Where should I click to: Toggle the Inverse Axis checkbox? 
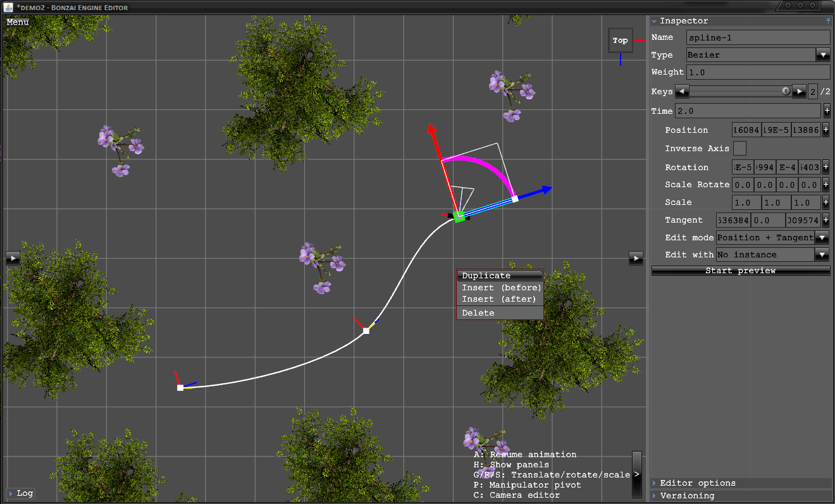coord(739,149)
